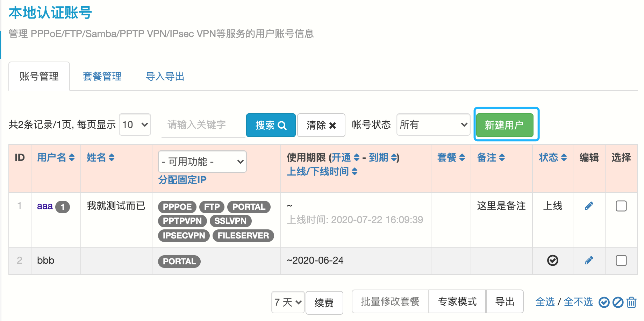644x321 pixels.
Task: Tick the selection checkbox for user aaa
Action: pyautogui.click(x=621, y=206)
